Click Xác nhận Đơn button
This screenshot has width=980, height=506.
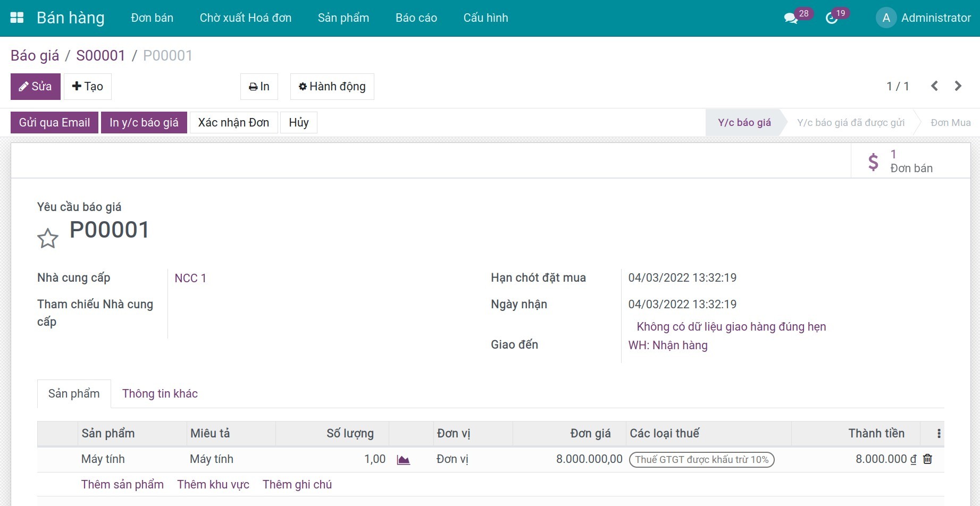coord(233,123)
